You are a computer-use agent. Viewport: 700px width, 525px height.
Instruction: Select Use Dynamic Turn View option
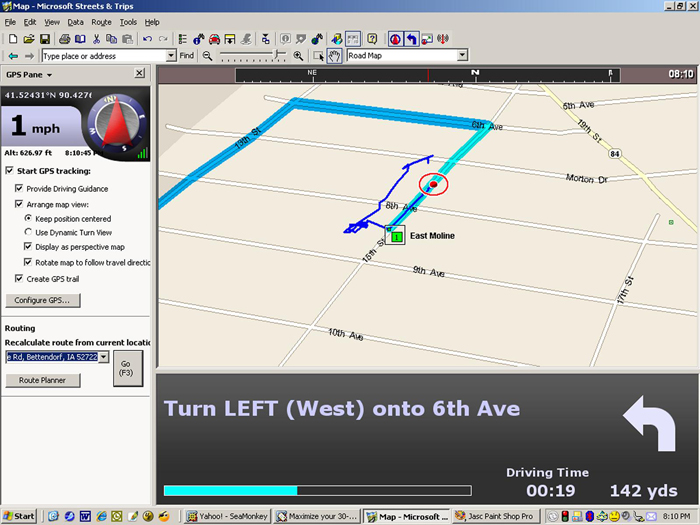click(x=28, y=232)
